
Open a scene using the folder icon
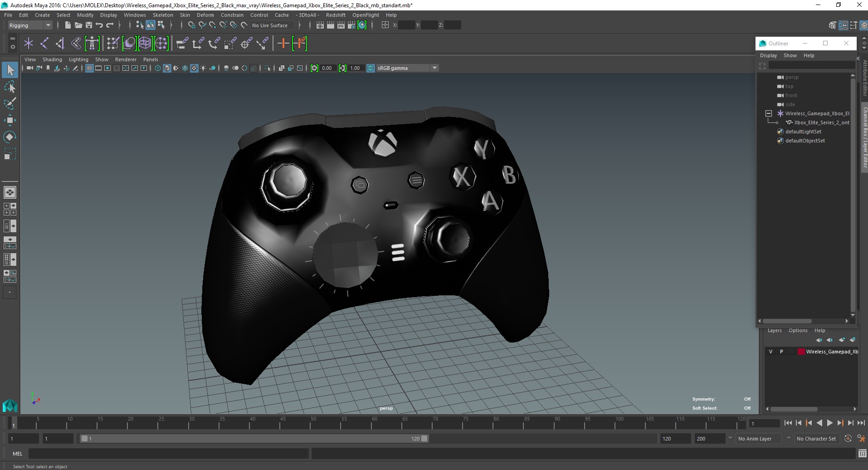coord(78,25)
